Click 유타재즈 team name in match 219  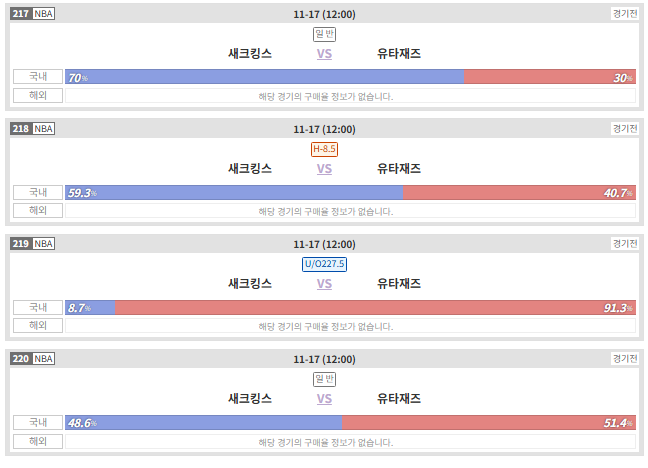click(399, 284)
